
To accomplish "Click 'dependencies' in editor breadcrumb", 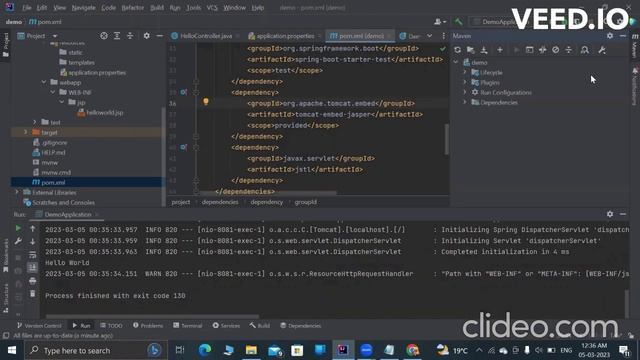I will click(220, 202).
